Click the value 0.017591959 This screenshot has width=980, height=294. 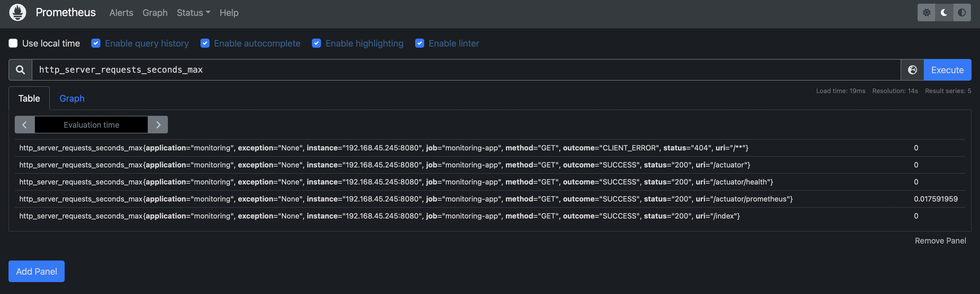[x=935, y=199]
